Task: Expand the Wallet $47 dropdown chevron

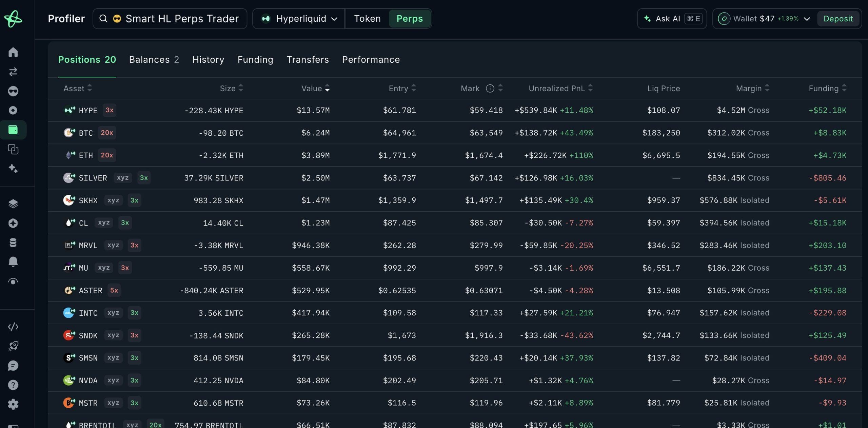Action: [x=807, y=19]
